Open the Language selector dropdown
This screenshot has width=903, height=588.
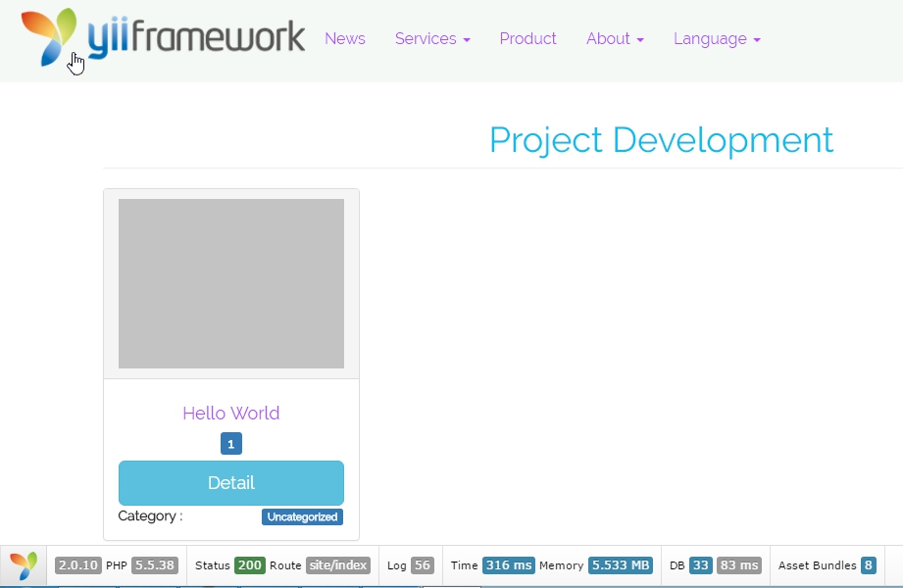point(717,39)
